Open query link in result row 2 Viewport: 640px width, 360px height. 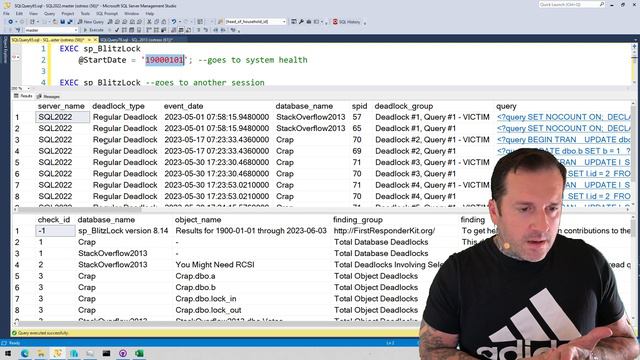(563, 129)
